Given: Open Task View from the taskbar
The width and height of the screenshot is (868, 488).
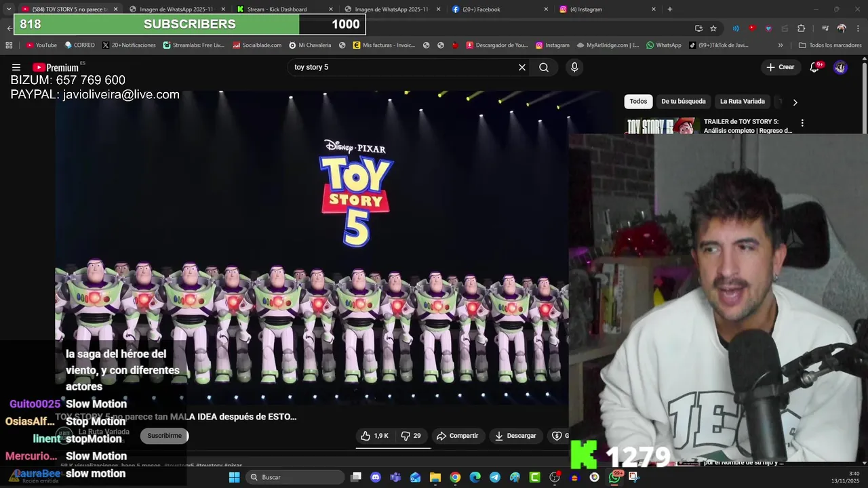Looking at the screenshot, I should click(x=356, y=477).
